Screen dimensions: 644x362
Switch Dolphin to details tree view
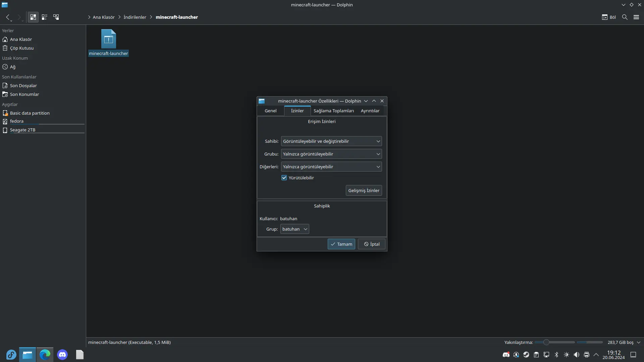pos(56,17)
